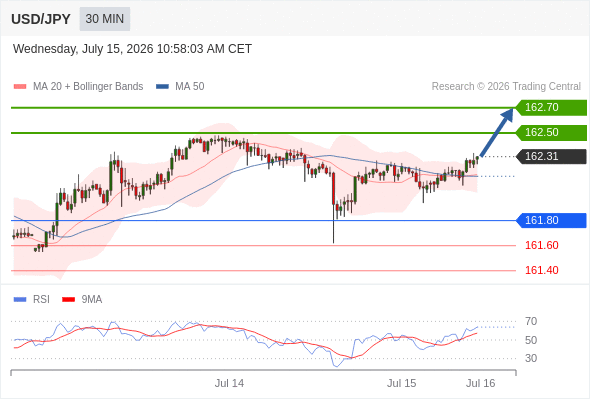
Task: Click the Jul 14 date marker
Action: (229, 383)
